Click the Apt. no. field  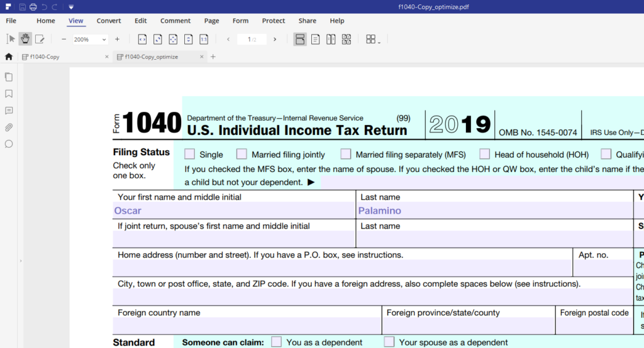(x=603, y=268)
